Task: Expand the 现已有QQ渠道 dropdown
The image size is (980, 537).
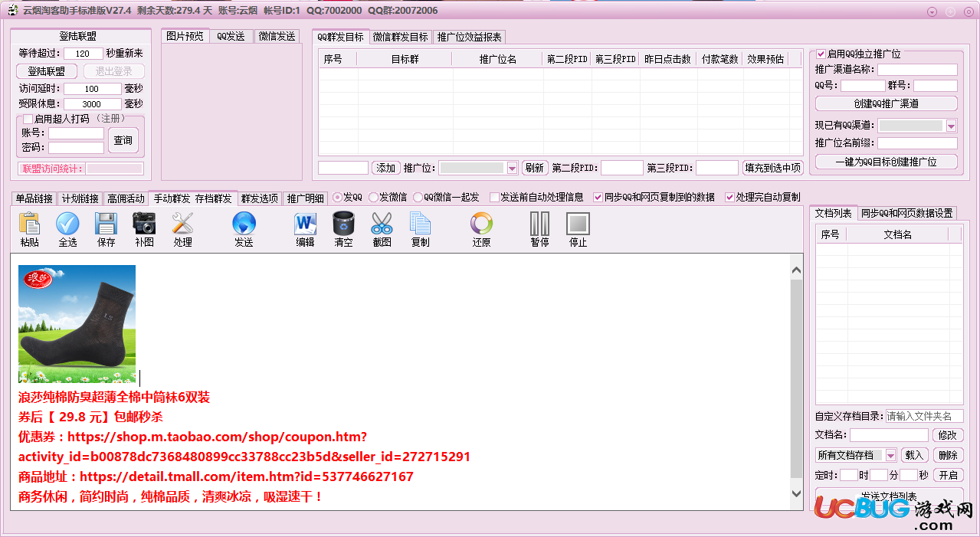Action: pyautogui.click(x=952, y=126)
